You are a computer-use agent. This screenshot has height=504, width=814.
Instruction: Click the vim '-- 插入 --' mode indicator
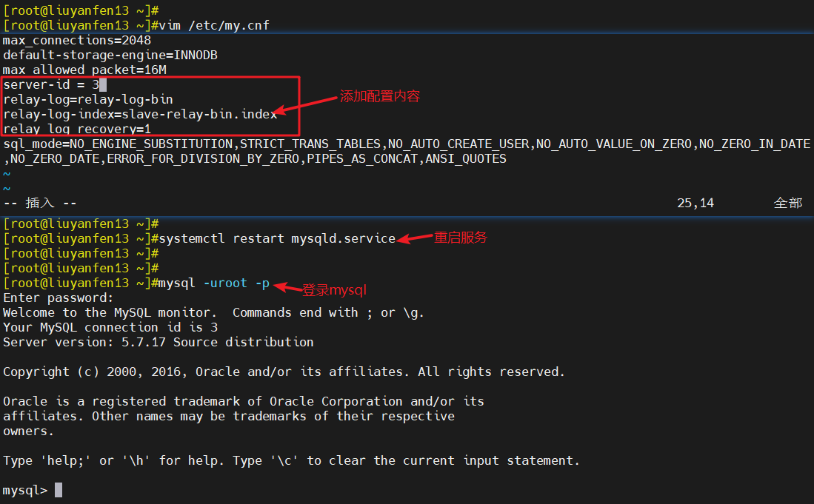pos(40,203)
